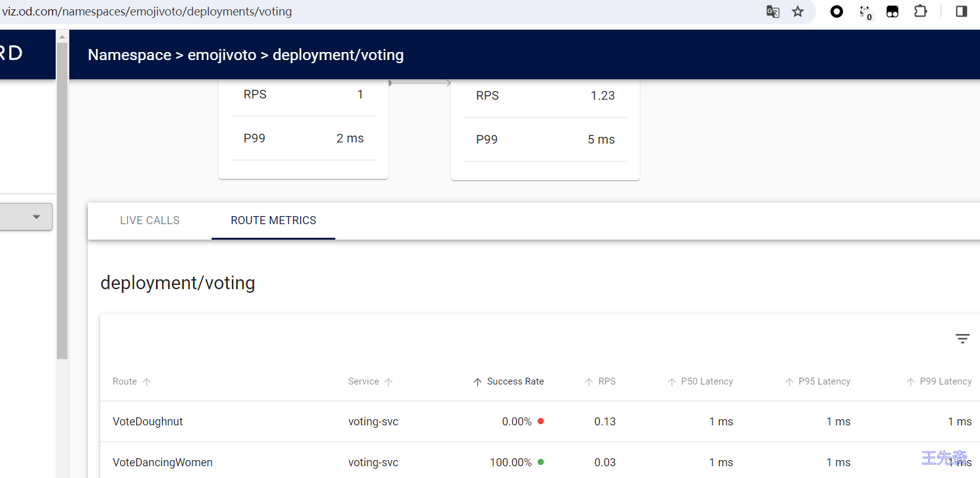Click the sidebar vertical scrollbar
This screenshot has width=980, height=478.
62,198
